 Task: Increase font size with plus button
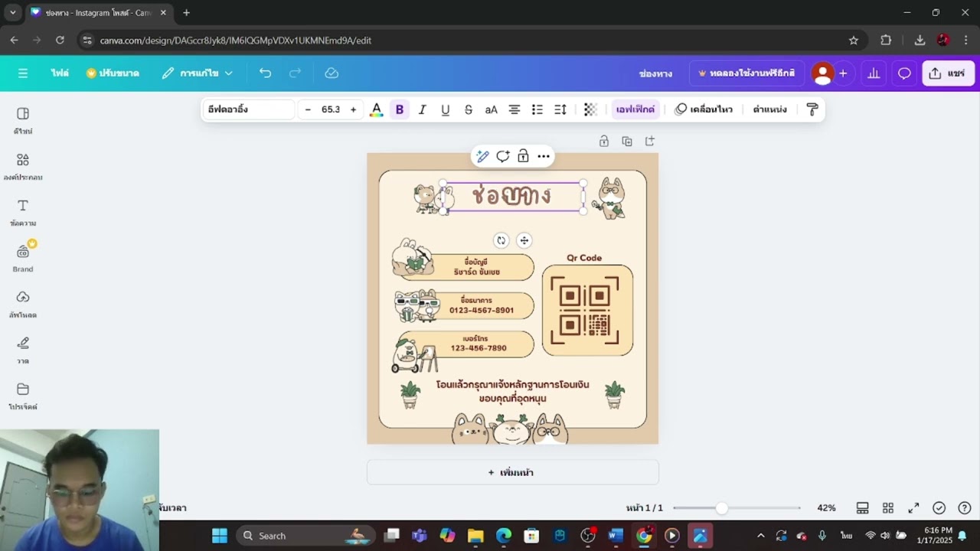coord(353,109)
